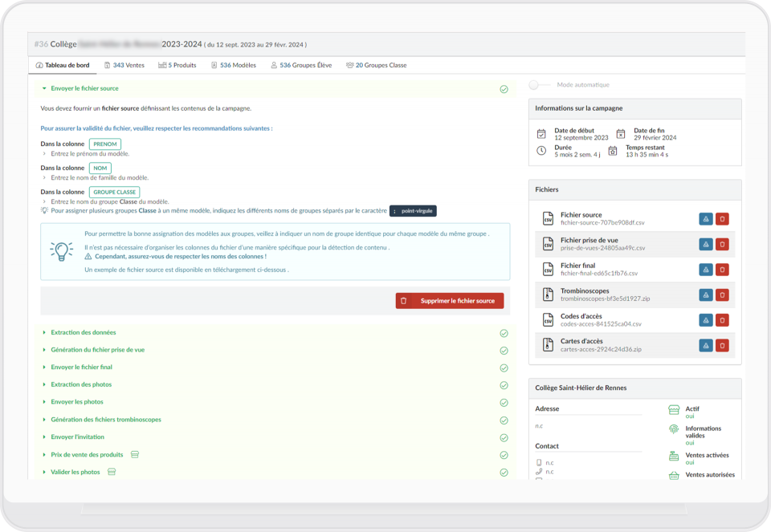Click the Codes d'accès csv file icon
Image resolution: width=771 pixels, height=532 pixels.
click(548, 320)
